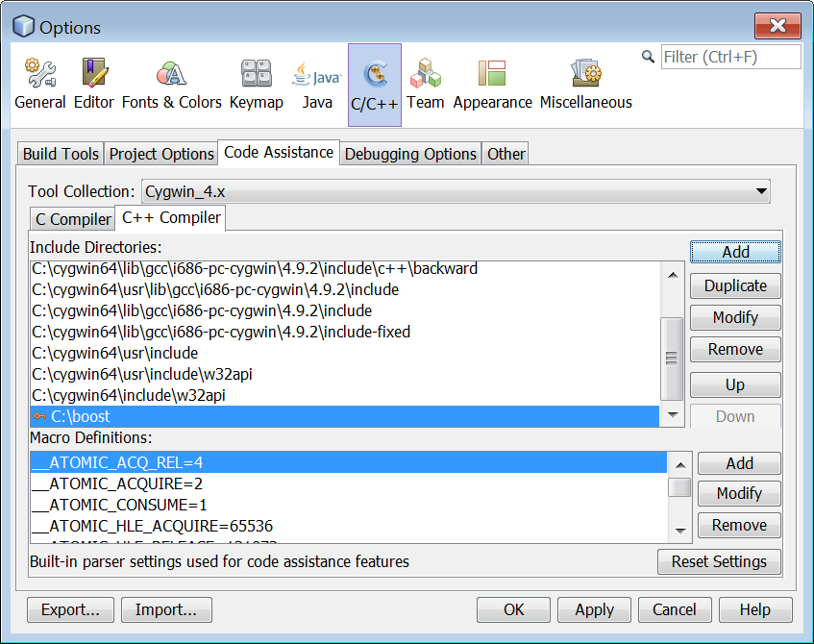Click the key icon next to C:\boost
Image resolution: width=814 pixels, height=644 pixels.
pyautogui.click(x=39, y=416)
